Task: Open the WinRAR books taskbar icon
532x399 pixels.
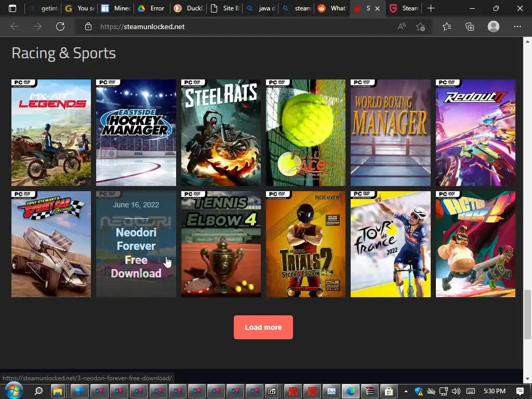Action: pos(370,391)
